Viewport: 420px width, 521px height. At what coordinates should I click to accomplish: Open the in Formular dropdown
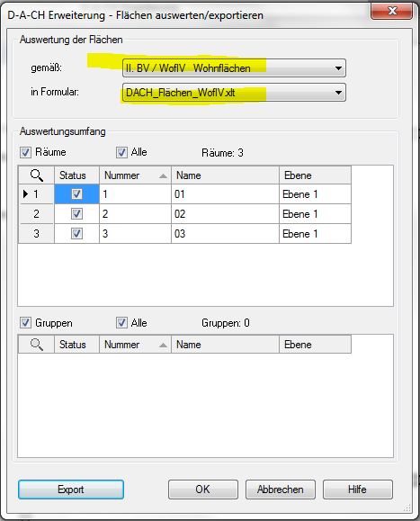coord(338,93)
